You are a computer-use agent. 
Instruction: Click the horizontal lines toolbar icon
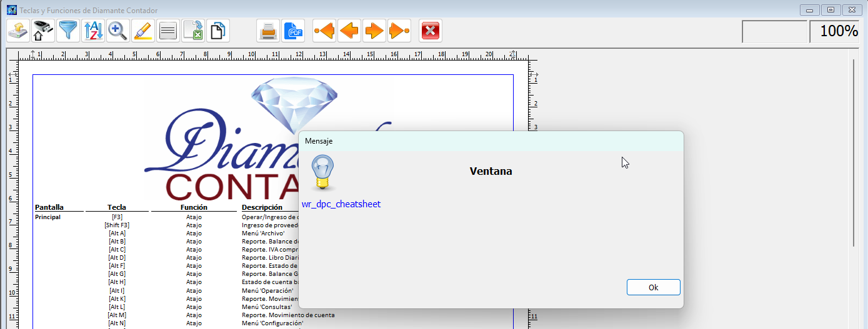[168, 30]
